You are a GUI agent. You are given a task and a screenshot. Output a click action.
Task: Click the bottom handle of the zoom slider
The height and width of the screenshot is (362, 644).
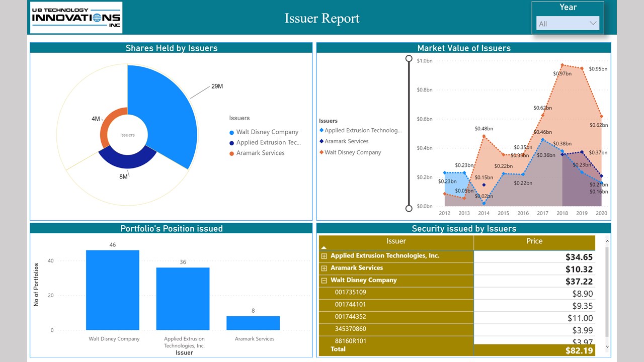point(409,208)
